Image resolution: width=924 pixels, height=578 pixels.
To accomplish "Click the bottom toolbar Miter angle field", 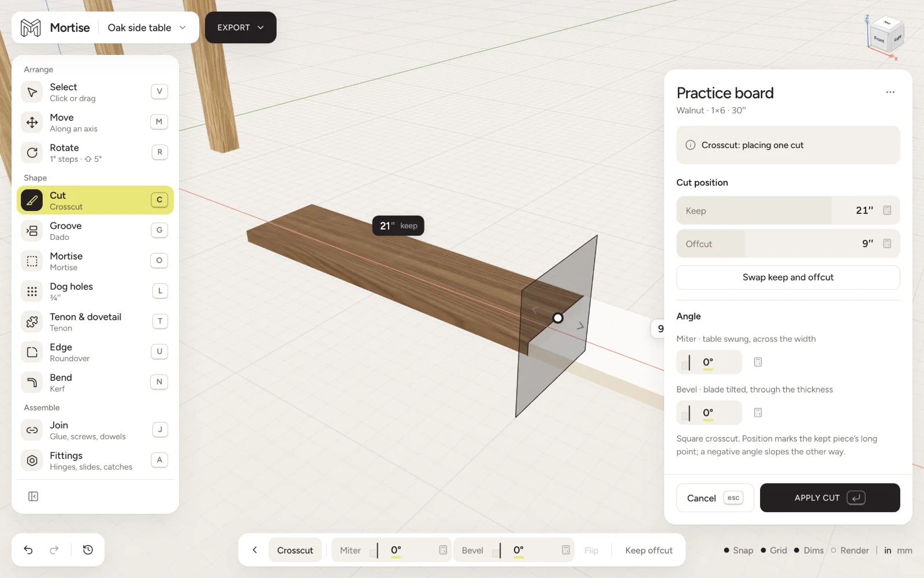I will pos(392,550).
